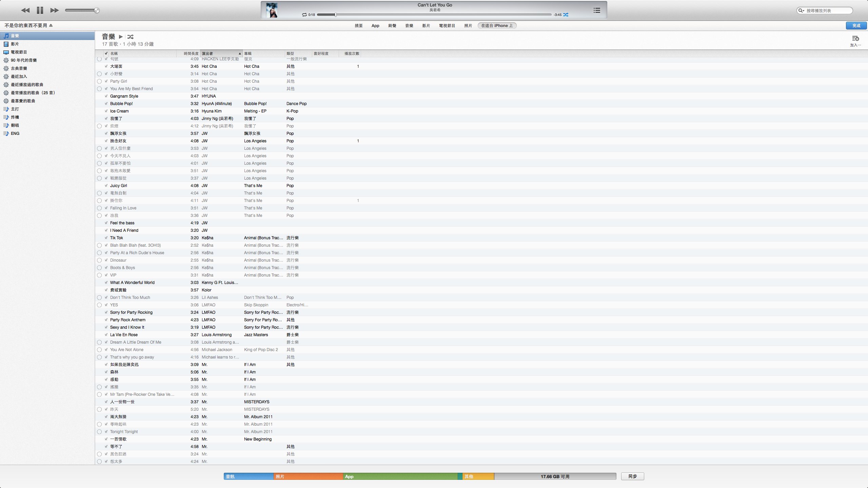
Task: Click the search playlist field
Action: (825, 11)
